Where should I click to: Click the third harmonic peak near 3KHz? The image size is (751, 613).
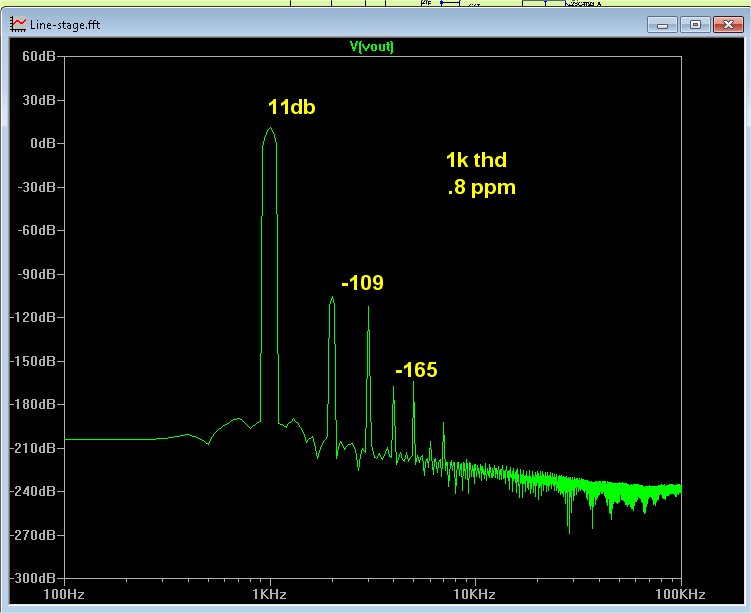pos(368,307)
